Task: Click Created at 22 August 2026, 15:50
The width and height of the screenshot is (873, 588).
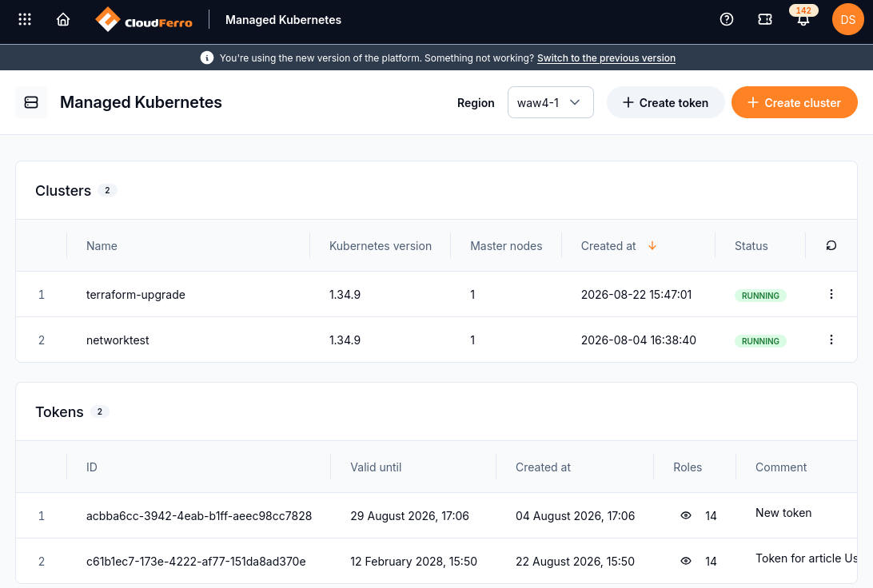Action: click(x=575, y=562)
